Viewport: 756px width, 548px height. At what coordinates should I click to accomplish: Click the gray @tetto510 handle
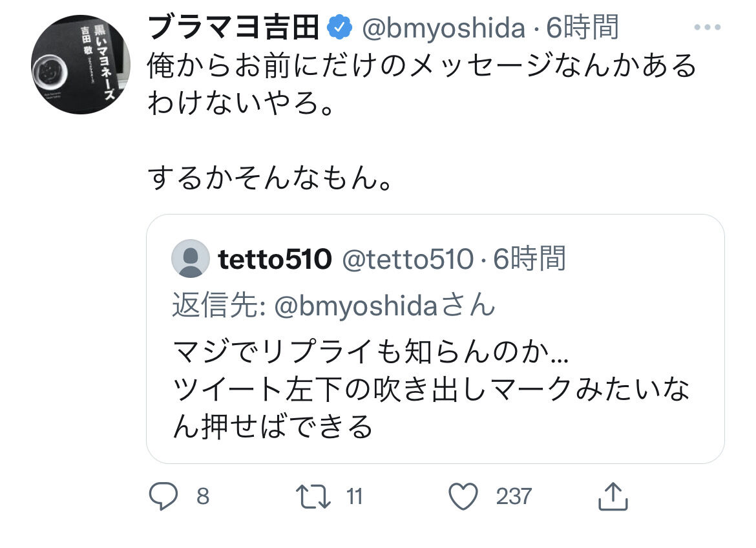[407, 259]
